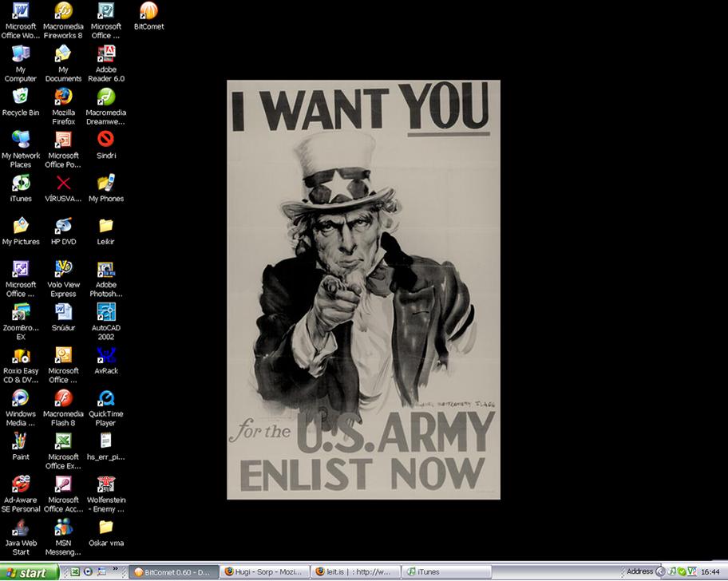Open the Microsoft Office Word desktop shortcut
The height and width of the screenshot is (581, 728).
(x=21, y=21)
